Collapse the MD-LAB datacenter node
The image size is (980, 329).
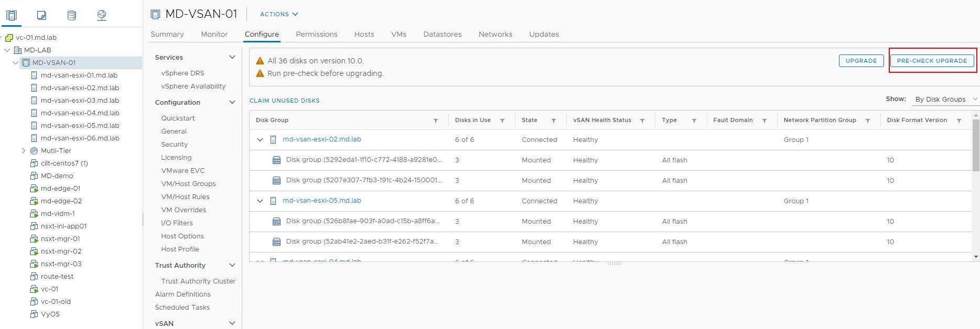click(7, 50)
